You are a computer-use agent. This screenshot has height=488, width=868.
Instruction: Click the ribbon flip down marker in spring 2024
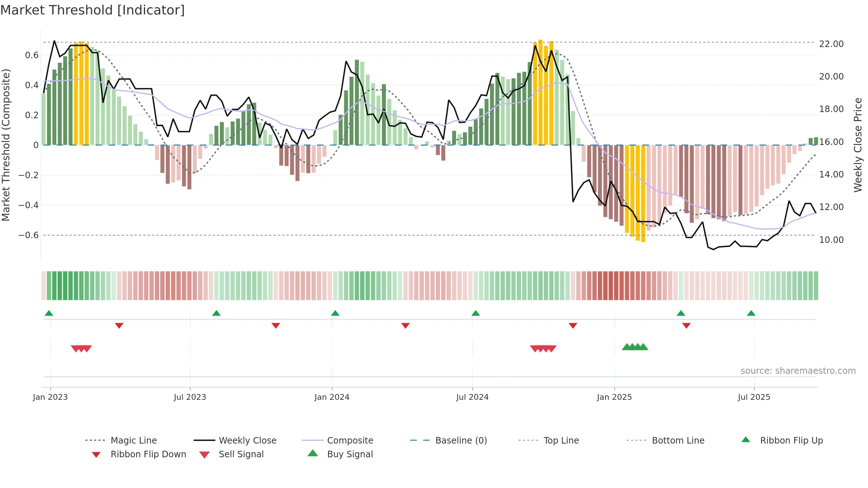pos(405,326)
